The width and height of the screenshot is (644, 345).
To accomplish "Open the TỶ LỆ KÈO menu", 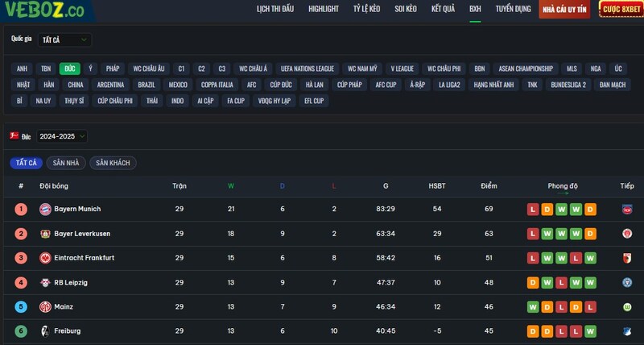I will pos(367,9).
